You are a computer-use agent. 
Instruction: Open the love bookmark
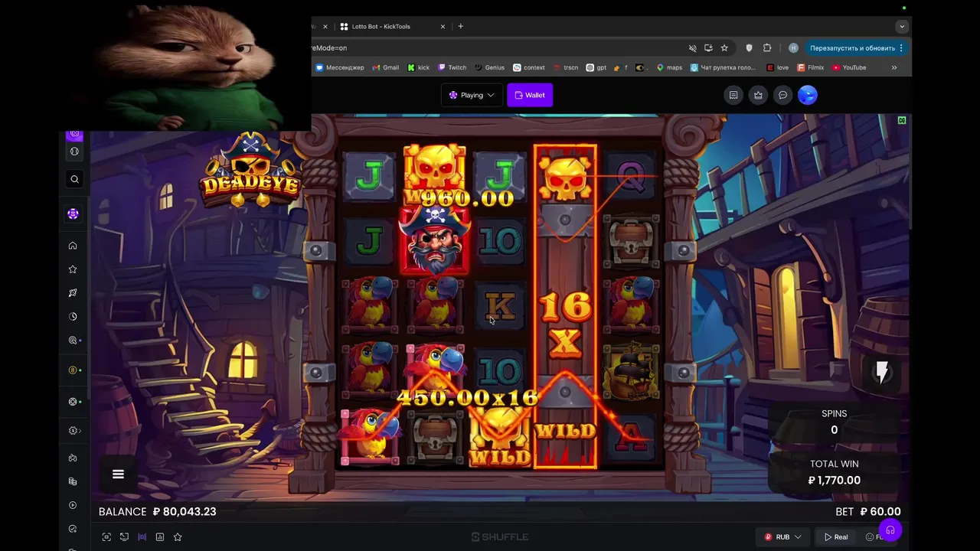click(778, 67)
